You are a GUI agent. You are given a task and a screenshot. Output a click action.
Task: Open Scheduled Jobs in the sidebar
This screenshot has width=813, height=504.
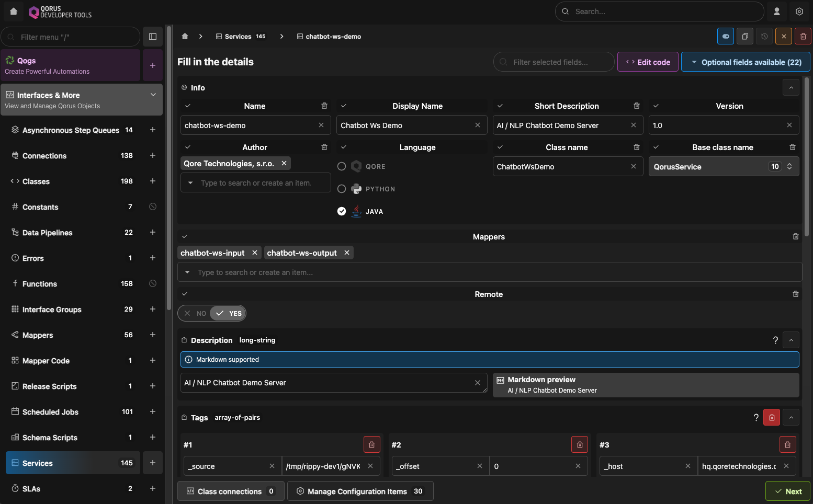tap(50, 412)
